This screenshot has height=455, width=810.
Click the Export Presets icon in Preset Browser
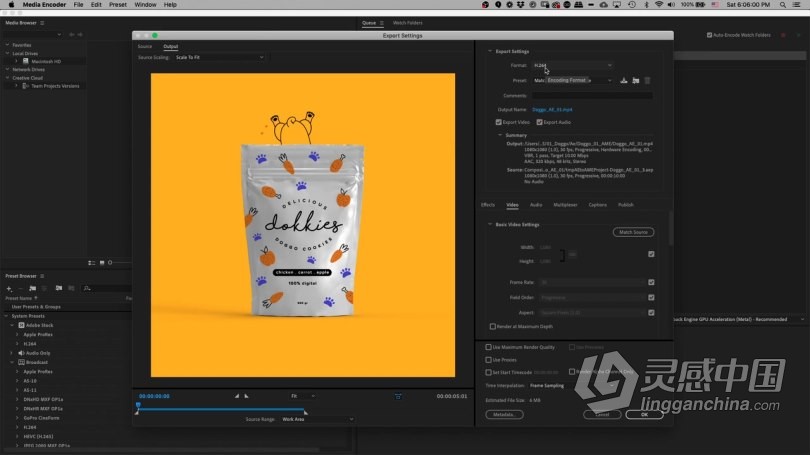71,288
